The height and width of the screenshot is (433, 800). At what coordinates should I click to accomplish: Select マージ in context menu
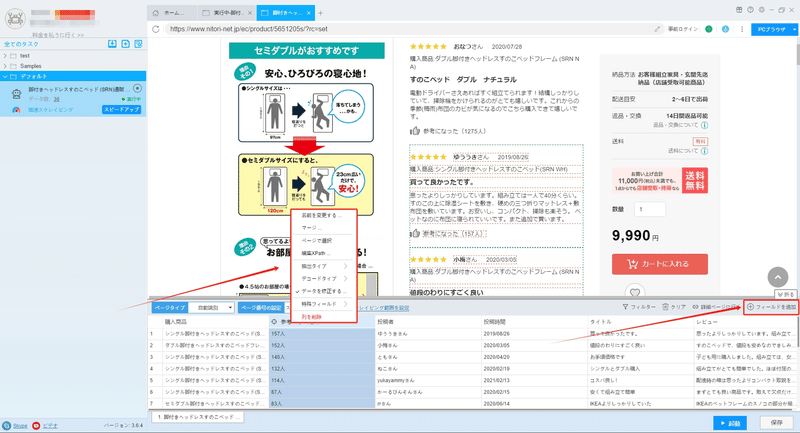point(323,228)
